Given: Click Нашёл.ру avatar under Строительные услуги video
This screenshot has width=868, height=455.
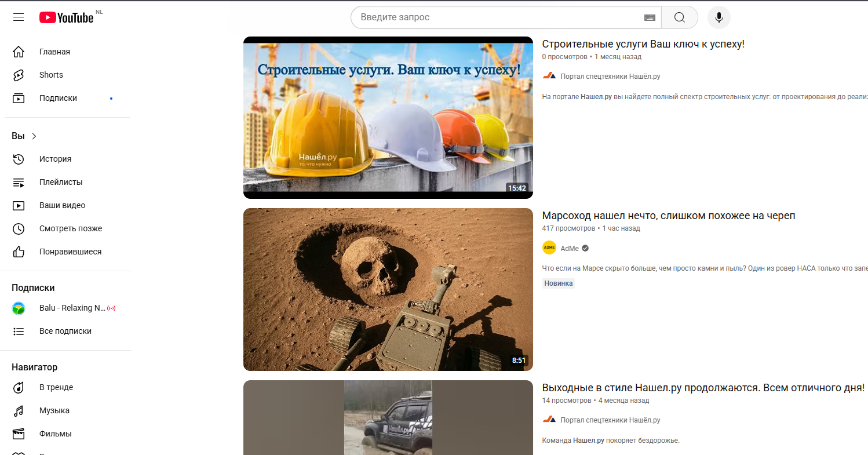Looking at the screenshot, I should pos(549,76).
